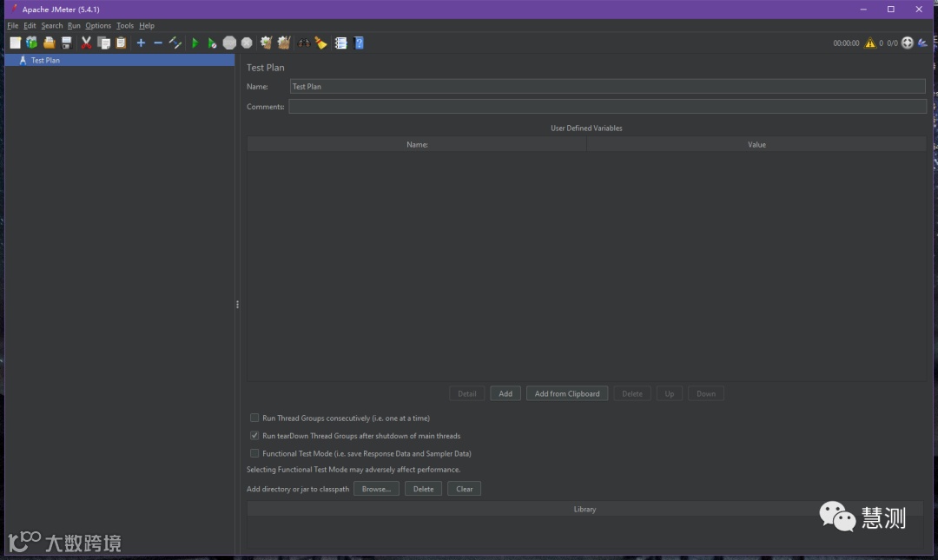Save the test plan with floppy icon
Viewport: 938px width, 560px height.
click(66, 43)
